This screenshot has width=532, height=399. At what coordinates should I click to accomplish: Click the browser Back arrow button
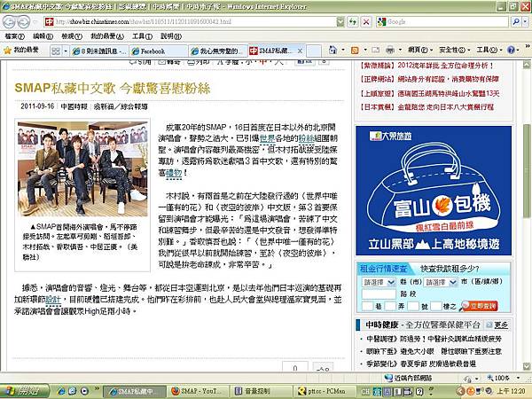pos(10,22)
